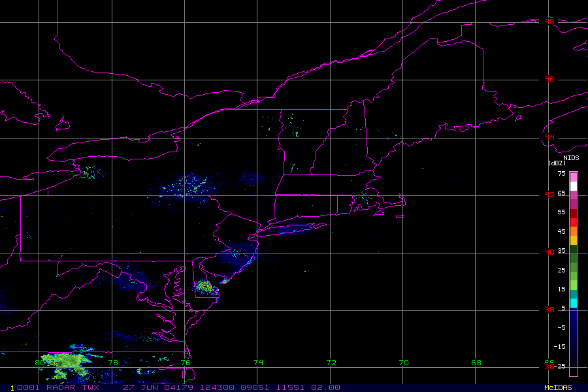Click the JUN month text
The height and width of the screenshot is (392, 588).
(149, 387)
